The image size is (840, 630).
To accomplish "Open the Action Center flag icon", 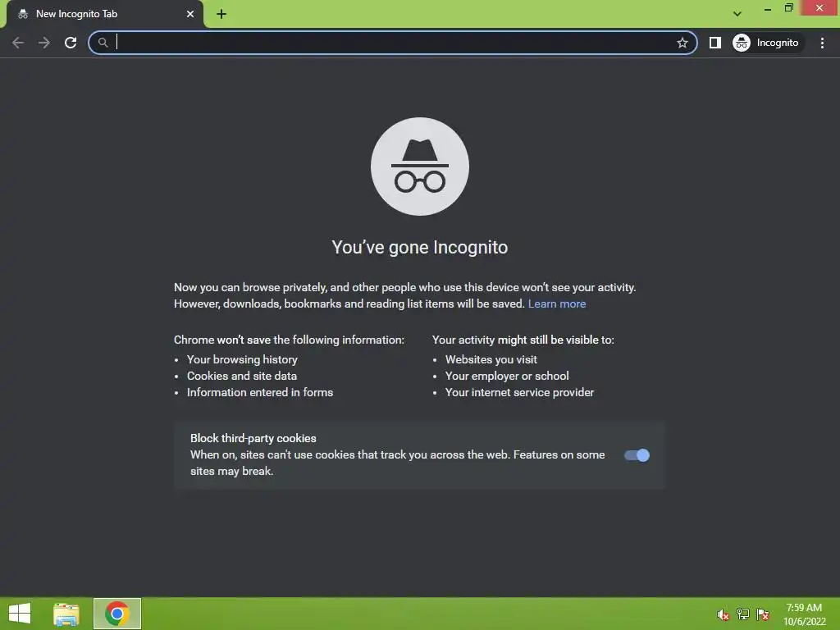I will tap(763, 614).
